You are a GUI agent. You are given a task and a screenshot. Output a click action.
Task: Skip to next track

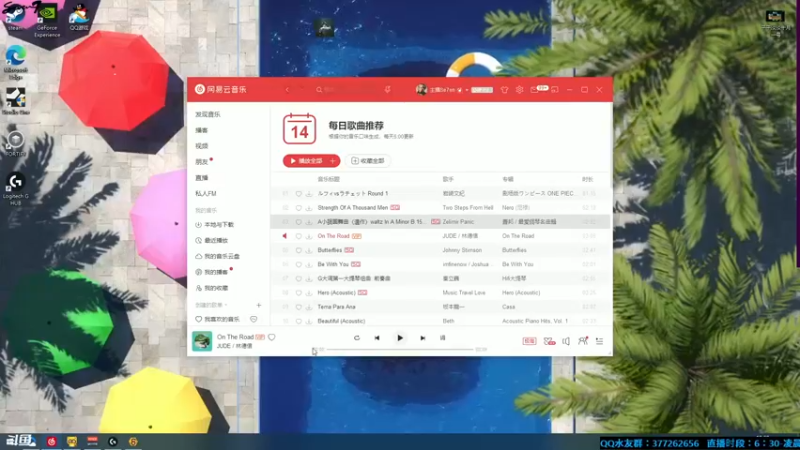point(422,338)
